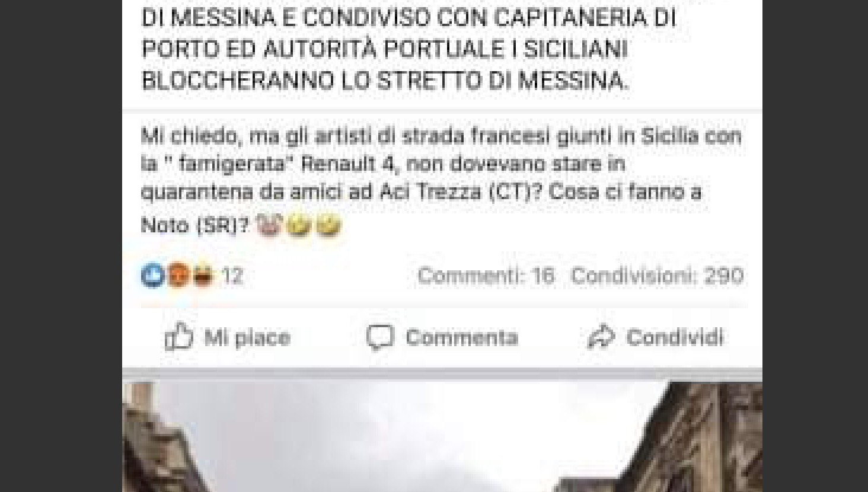Click the last laughing emoji in post
This screenshot has height=492, width=868.
[x=328, y=225]
